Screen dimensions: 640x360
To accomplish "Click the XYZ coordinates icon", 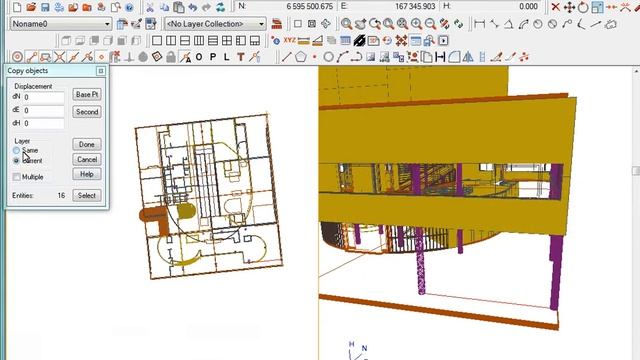I will 289,40.
